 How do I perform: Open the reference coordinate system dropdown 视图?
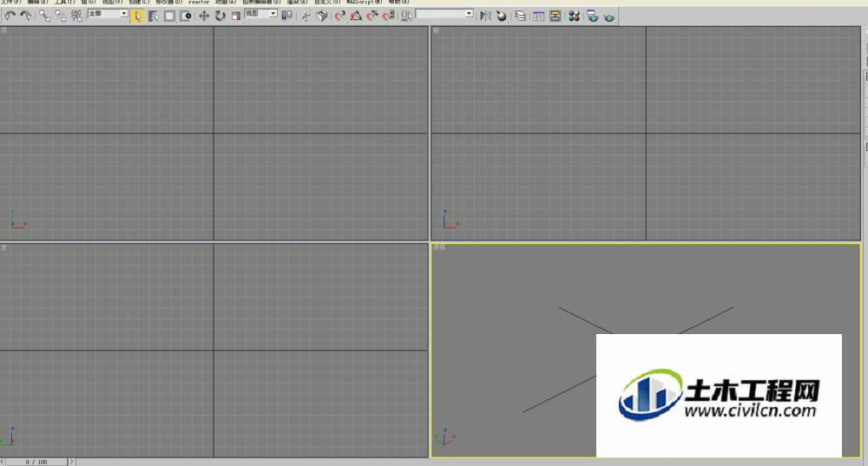(260, 13)
